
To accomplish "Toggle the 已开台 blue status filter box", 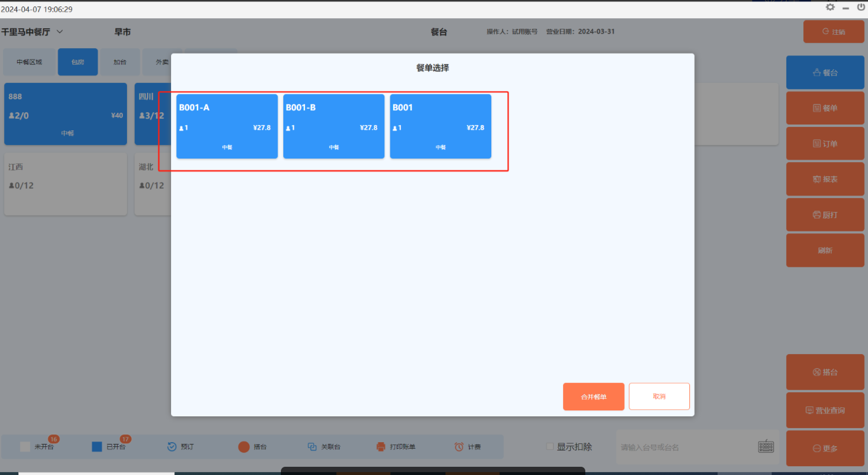I will pyautogui.click(x=97, y=447).
